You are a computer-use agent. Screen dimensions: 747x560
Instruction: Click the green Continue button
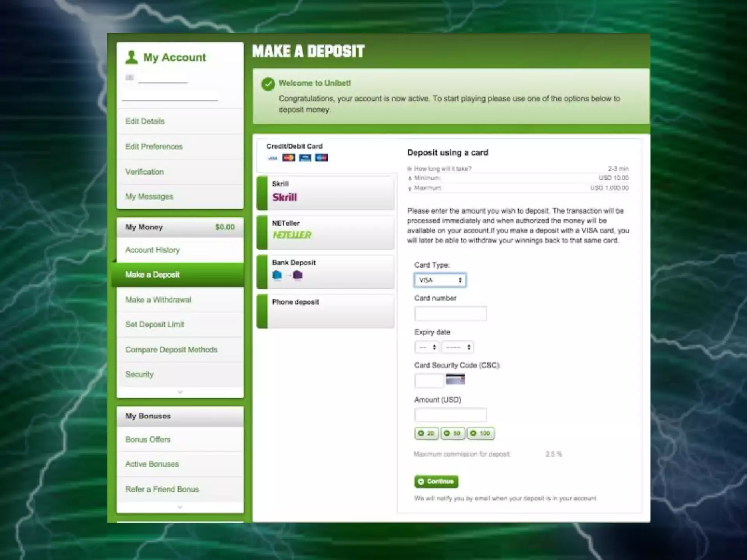pos(436,481)
